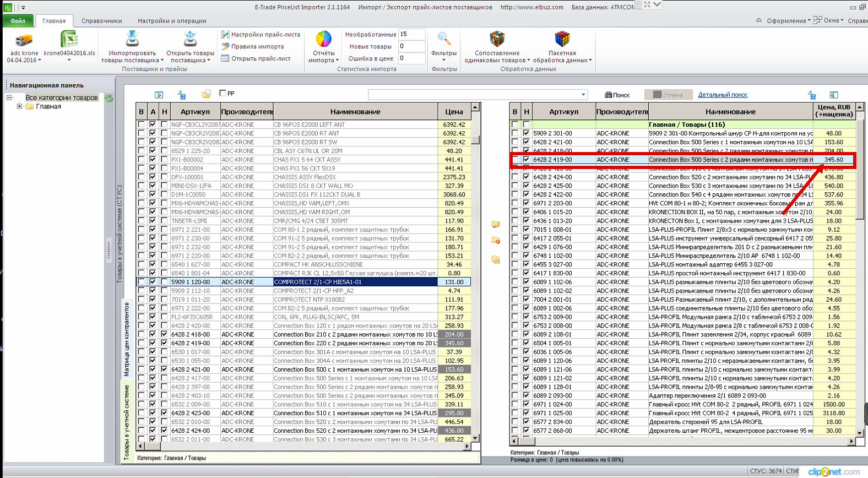Click the krone04042016.xls Excel file icon
Image resolution: width=868 pixels, height=478 pixels.
click(x=69, y=40)
